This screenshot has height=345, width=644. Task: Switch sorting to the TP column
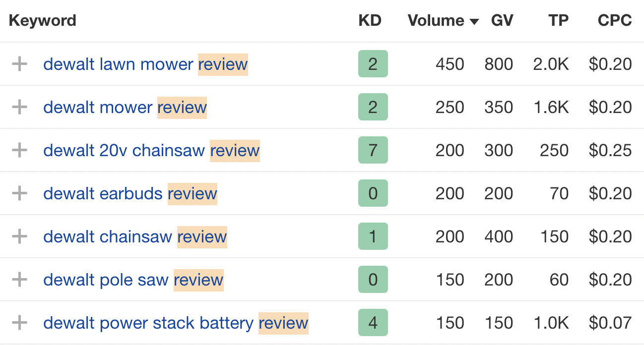click(558, 21)
